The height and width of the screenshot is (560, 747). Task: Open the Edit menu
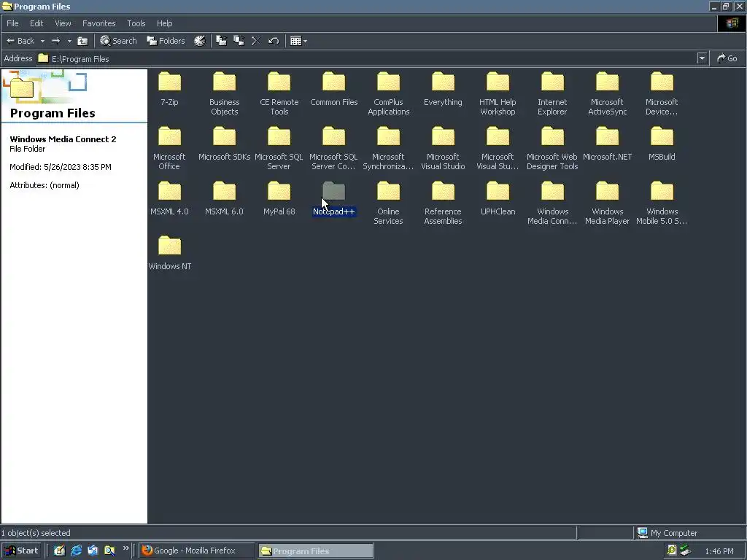tap(36, 23)
